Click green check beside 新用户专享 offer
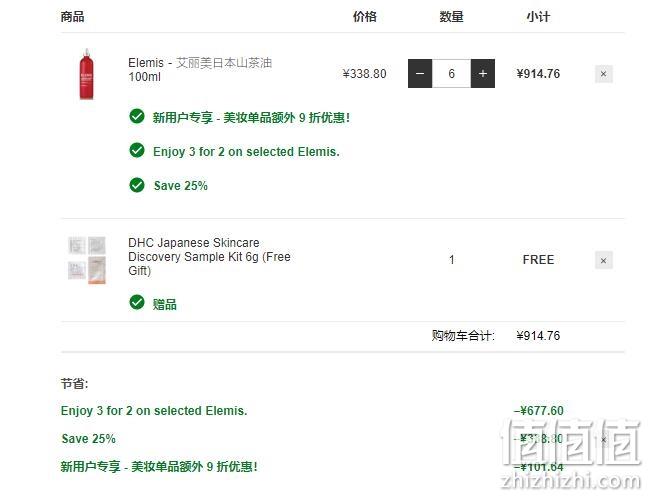650x498 pixels. click(x=137, y=117)
